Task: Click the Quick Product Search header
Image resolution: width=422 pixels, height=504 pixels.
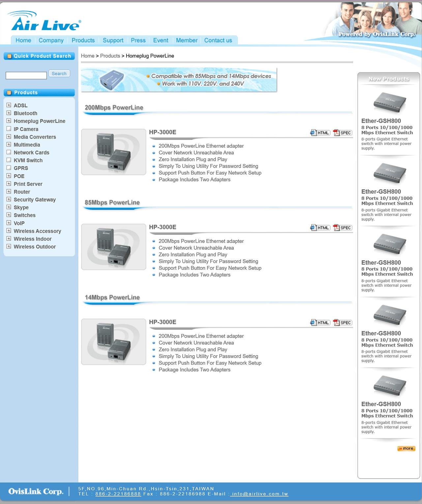Action: coord(39,56)
